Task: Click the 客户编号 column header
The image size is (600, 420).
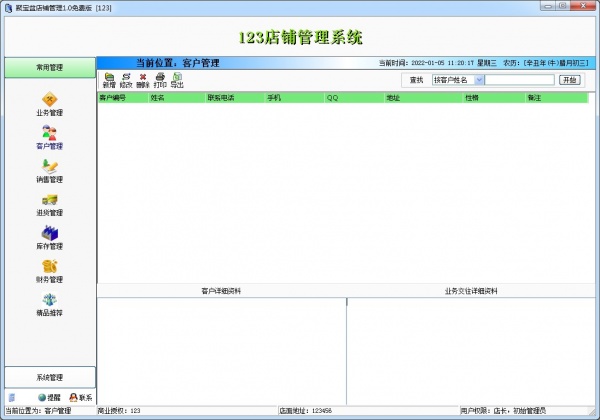Action: point(122,98)
